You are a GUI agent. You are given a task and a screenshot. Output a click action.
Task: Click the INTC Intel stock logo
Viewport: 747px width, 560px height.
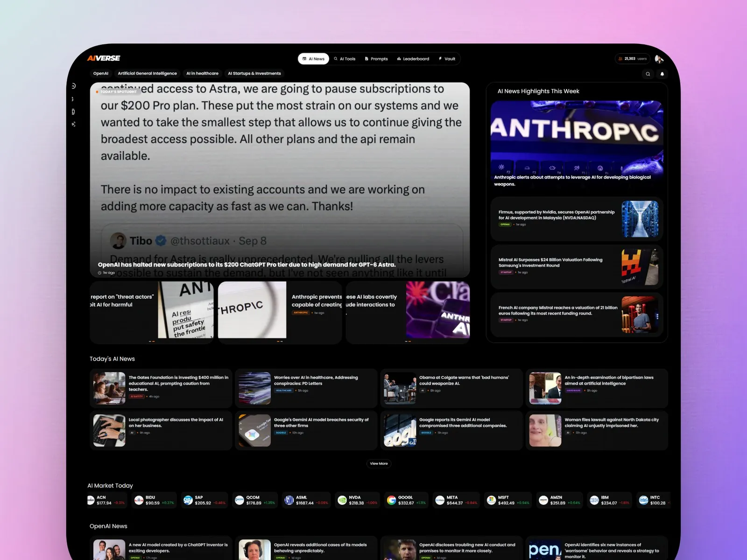[643, 500]
